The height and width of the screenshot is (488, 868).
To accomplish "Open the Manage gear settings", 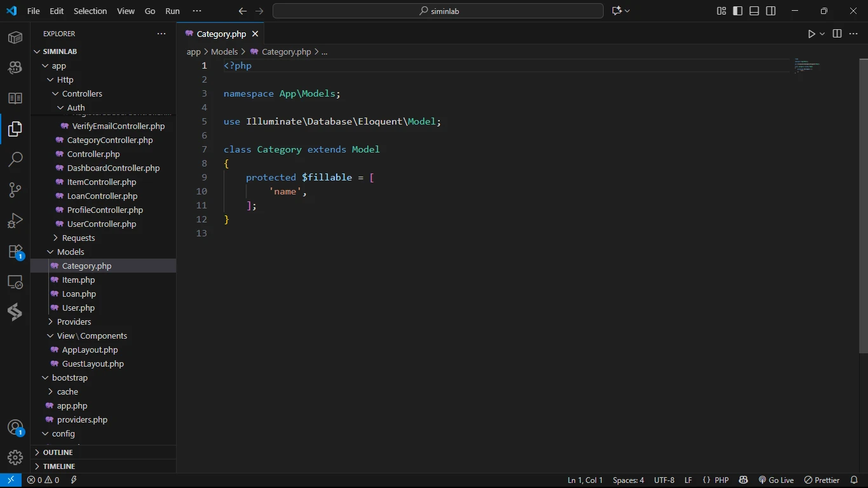I will (15, 457).
